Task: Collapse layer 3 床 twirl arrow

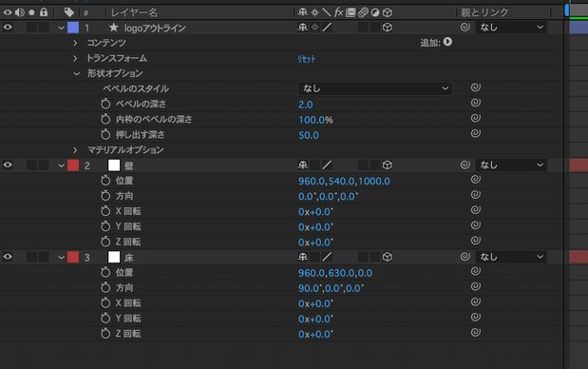Action: 61,258
